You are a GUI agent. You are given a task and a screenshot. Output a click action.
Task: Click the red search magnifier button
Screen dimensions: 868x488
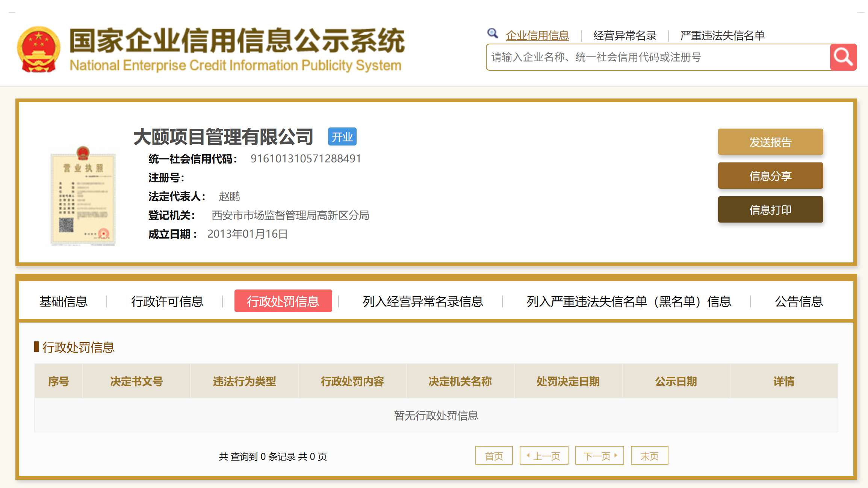tap(843, 57)
